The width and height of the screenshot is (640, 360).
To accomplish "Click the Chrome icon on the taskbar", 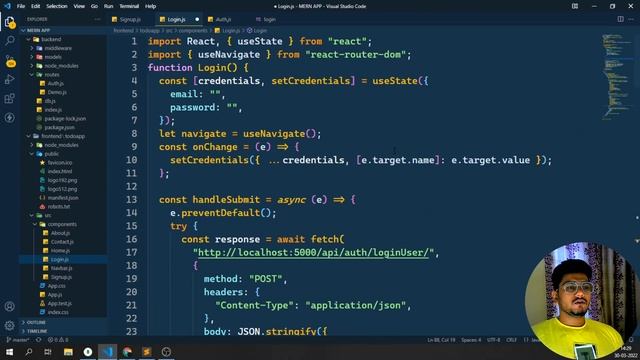I will (127, 352).
